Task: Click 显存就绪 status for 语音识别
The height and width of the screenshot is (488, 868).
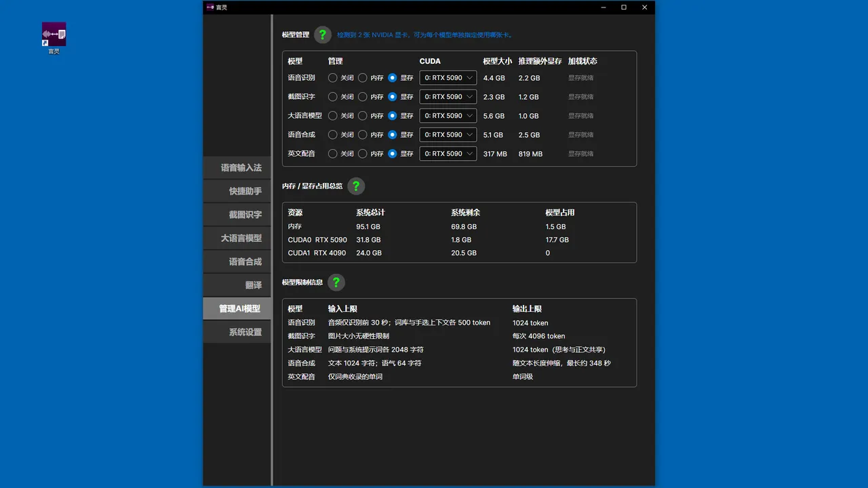Action: pos(580,78)
